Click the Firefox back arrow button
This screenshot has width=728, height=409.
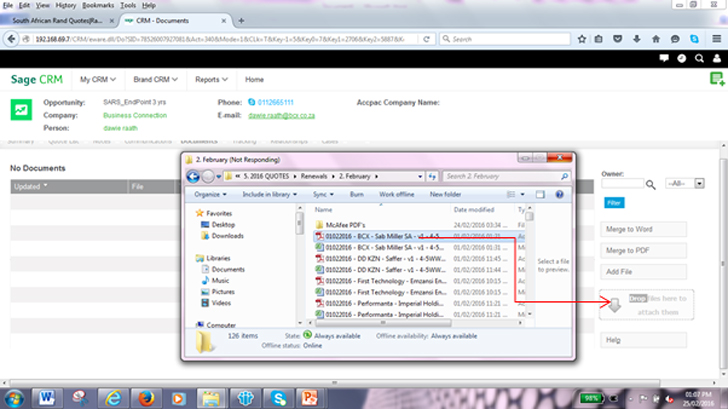[x=11, y=39]
